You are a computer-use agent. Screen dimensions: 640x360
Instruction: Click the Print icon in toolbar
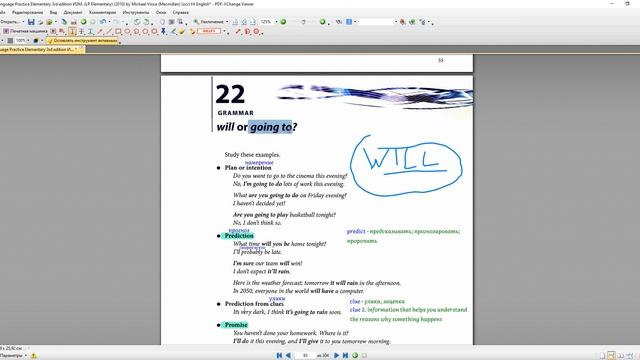[x=73, y=22]
